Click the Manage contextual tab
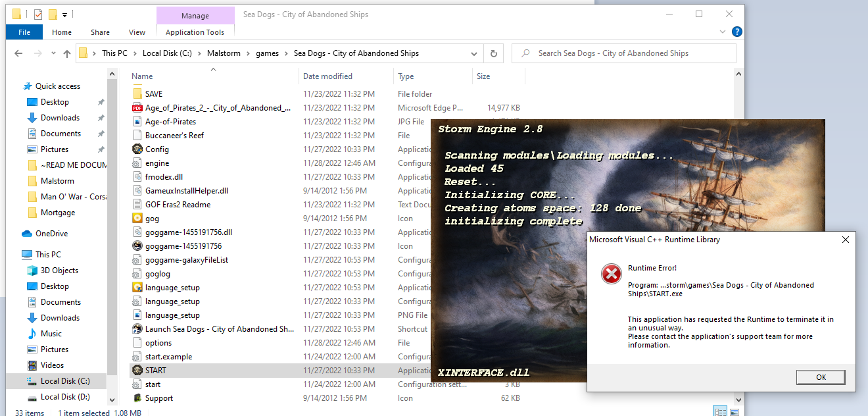Screen dimensions: 868x416 click(x=195, y=16)
